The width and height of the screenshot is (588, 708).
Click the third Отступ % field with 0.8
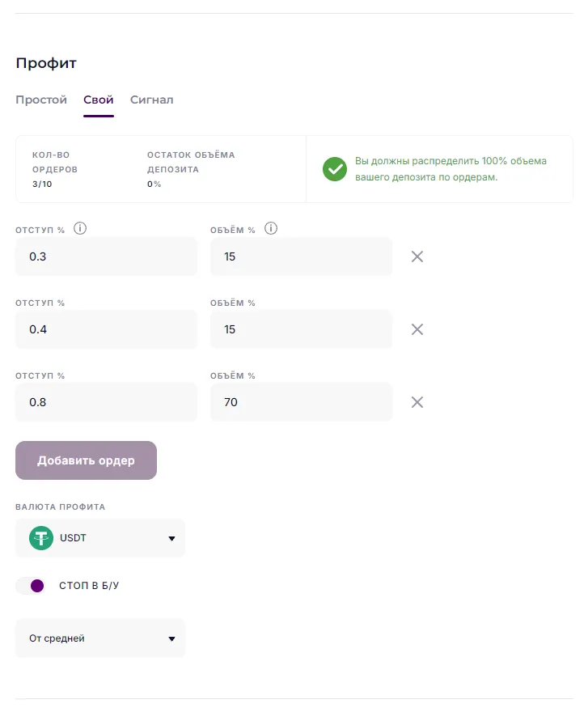(x=106, y=402)
